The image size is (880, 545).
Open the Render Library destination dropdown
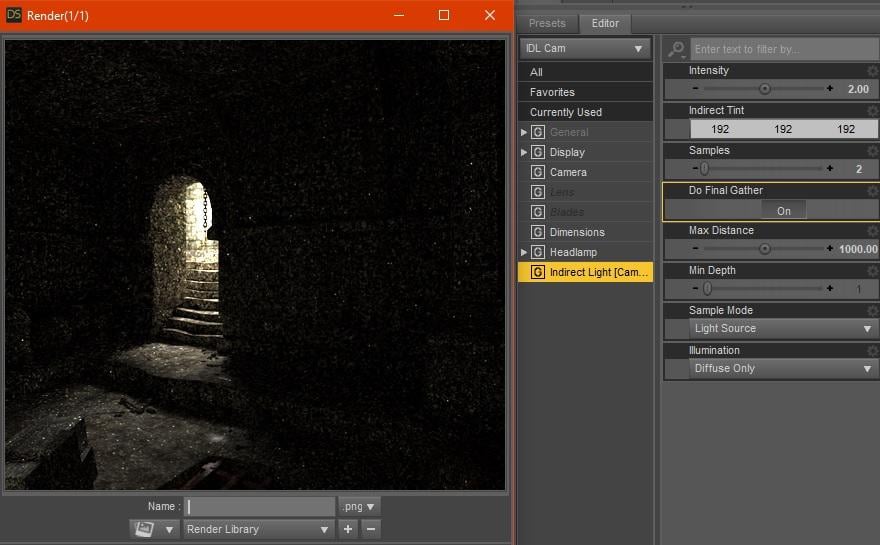pyautogui.click(x=258, y=529)
